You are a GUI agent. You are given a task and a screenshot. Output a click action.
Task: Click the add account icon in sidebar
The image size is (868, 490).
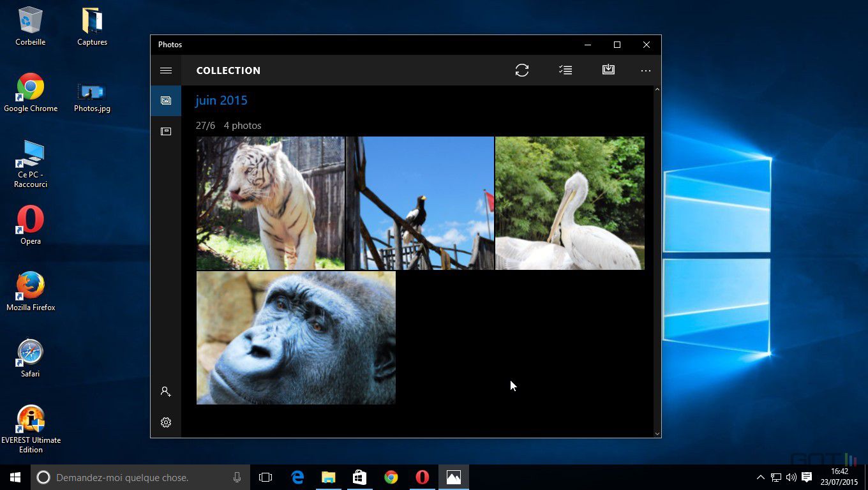165,391
